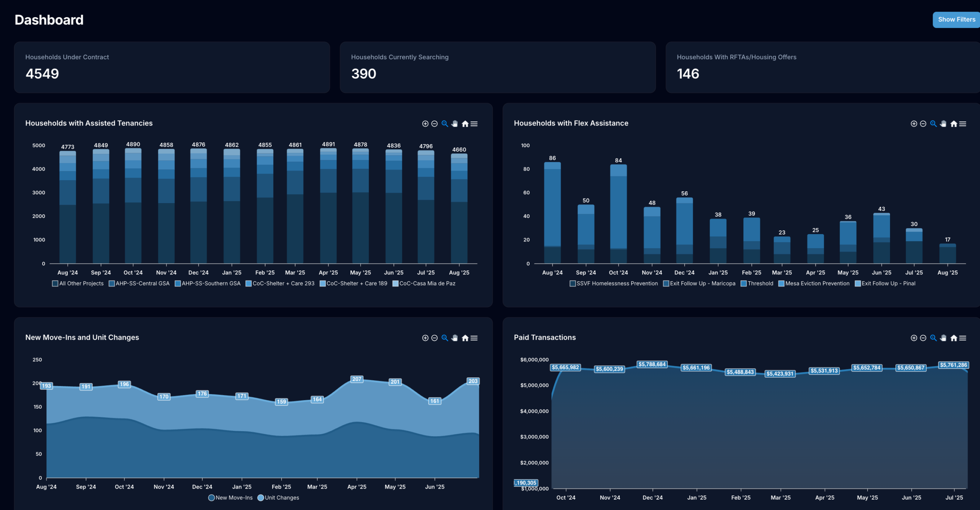Click Households Currently Searching card
This screenshot has height=510, width=980.
tap(497, 67)
